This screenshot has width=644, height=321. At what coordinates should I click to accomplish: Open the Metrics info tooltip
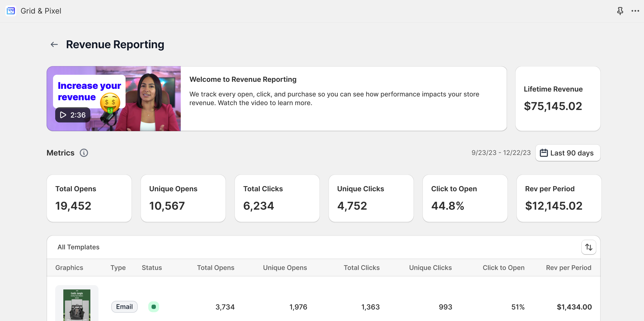pos(84,153)
